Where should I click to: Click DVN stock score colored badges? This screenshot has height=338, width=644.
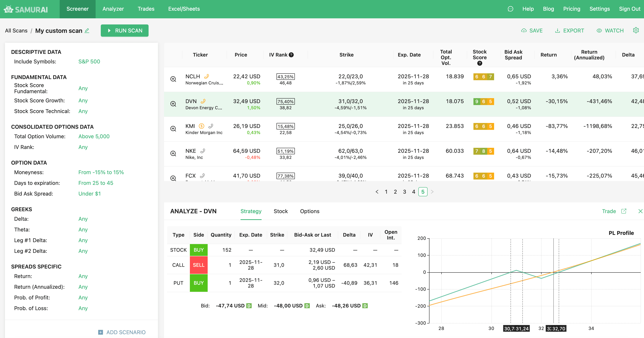(484, 101)
